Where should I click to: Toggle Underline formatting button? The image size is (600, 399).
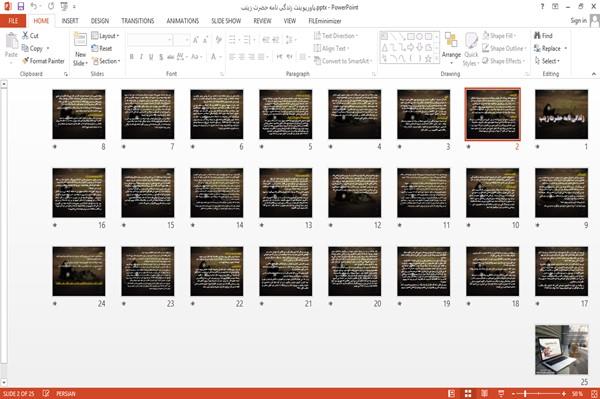pyautogui.click(x=151, y=57)
